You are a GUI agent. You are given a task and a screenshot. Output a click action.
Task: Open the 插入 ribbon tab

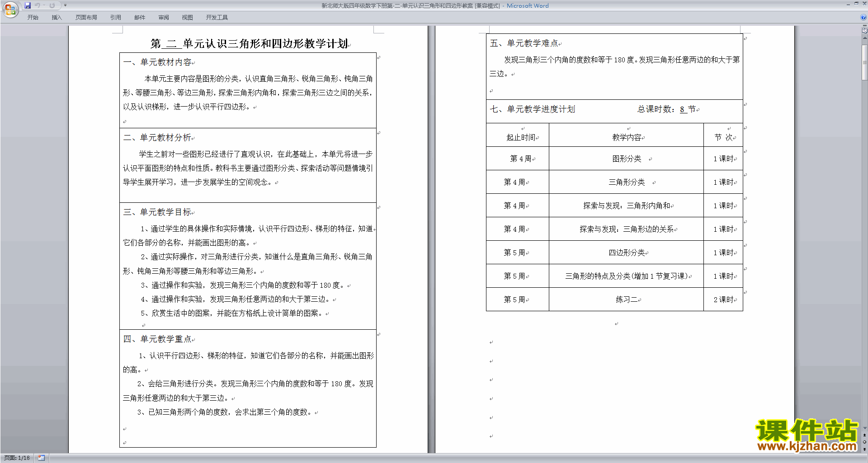point(57,18)
